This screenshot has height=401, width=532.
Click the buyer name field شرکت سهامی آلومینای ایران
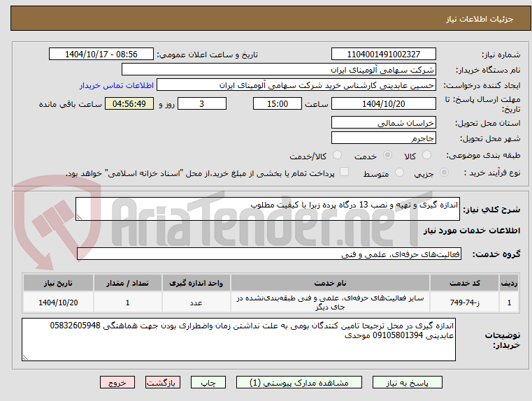point(278,69)
